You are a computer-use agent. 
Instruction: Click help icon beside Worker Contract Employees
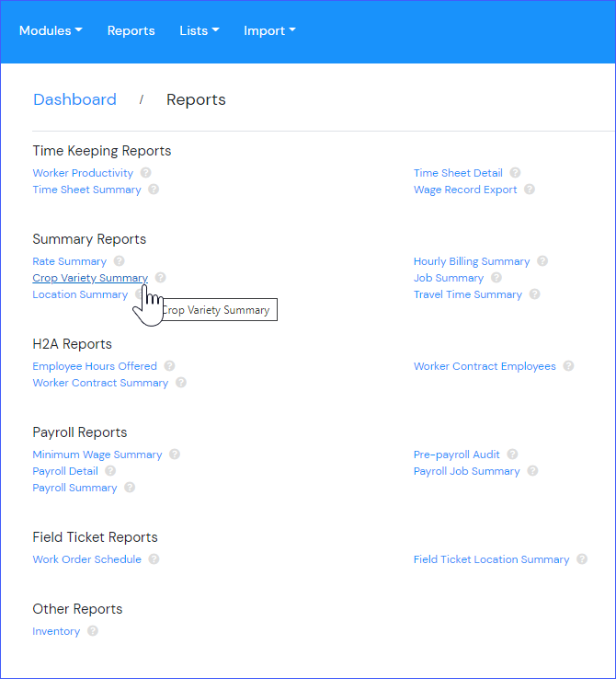pos(568,366)
